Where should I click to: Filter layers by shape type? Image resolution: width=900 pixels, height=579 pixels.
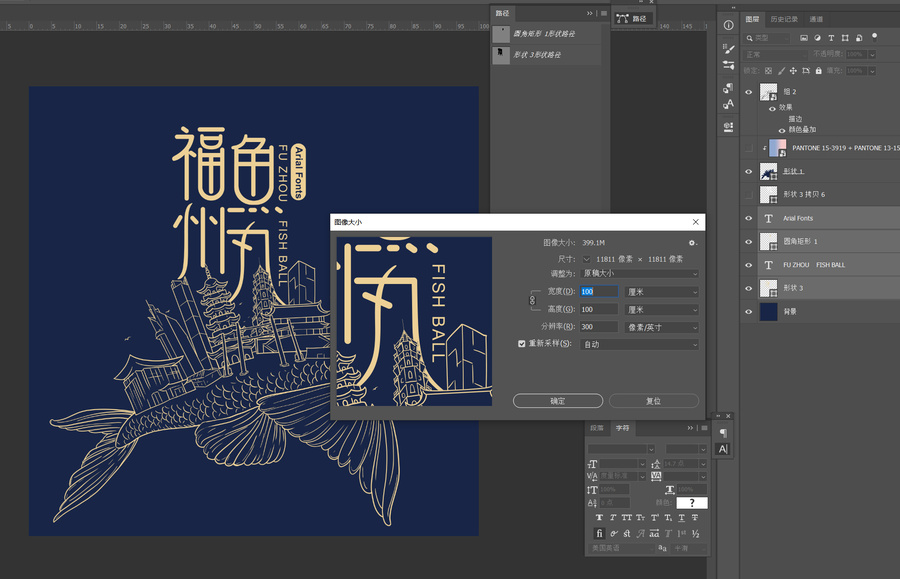click(x=845, y=38)
